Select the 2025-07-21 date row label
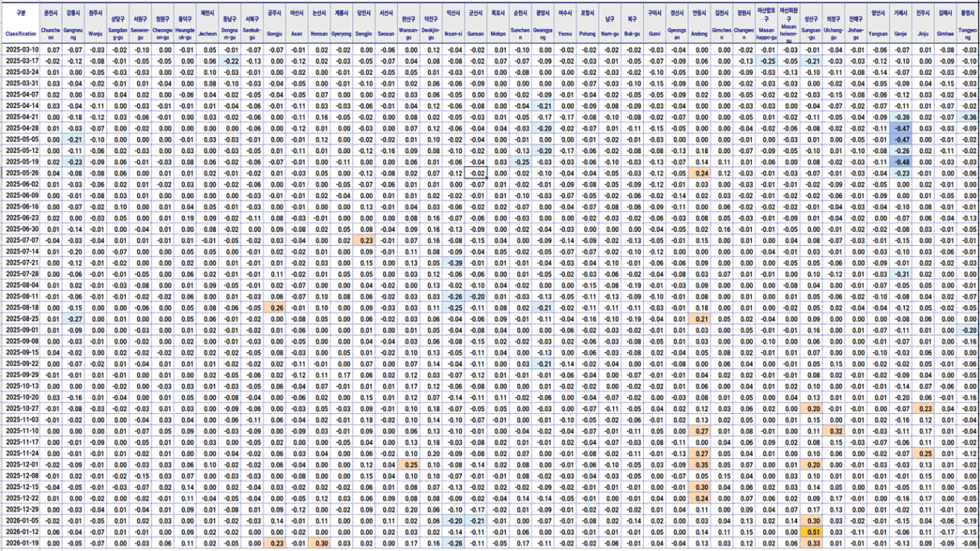The image size is (980, 551). (x=21, y=263)
